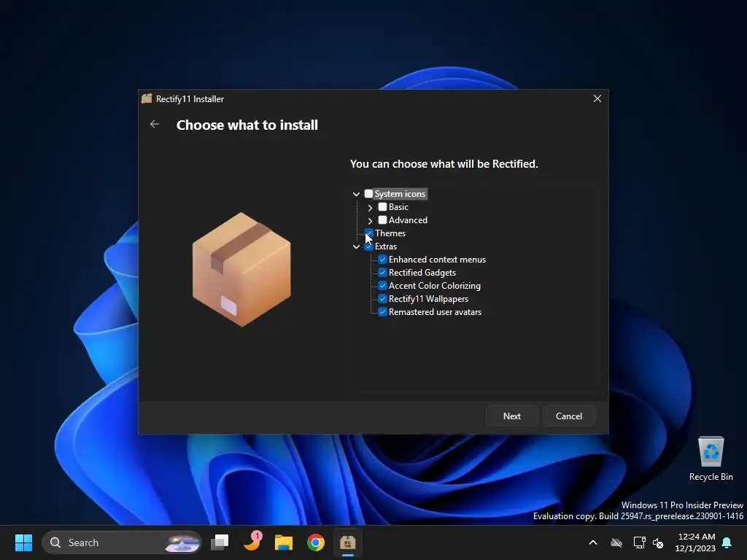
Task: Open File Explorer from taskbar
Action: point(284,542)
